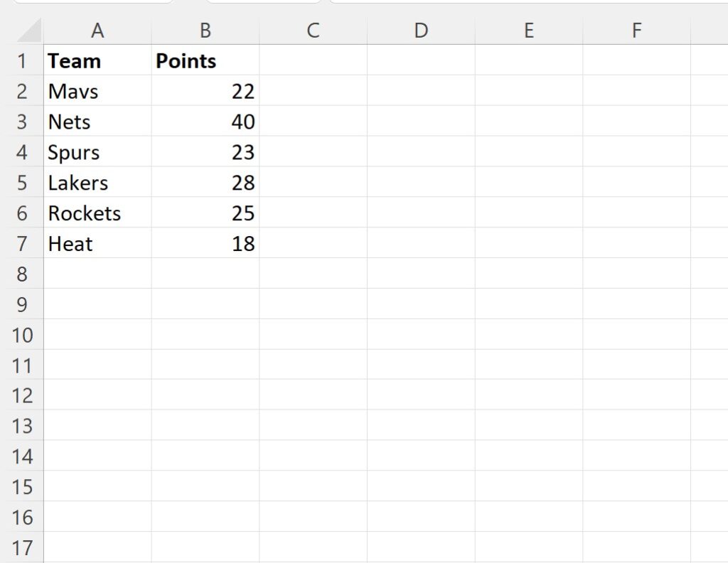This screenshot has width=728, height=563.
Task: Select the cell containing Spurs
Action: click(x=97, y=152)
